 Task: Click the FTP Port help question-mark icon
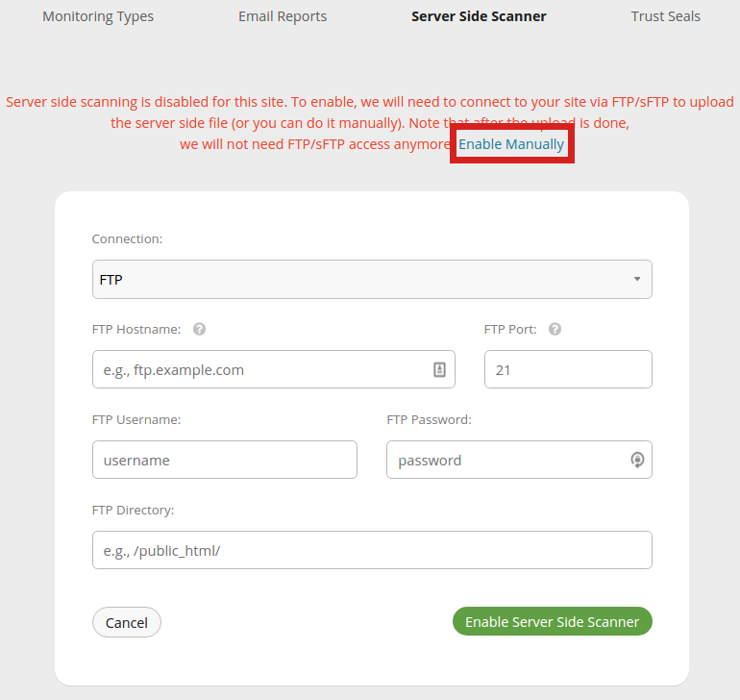click(x=555, y=329)
